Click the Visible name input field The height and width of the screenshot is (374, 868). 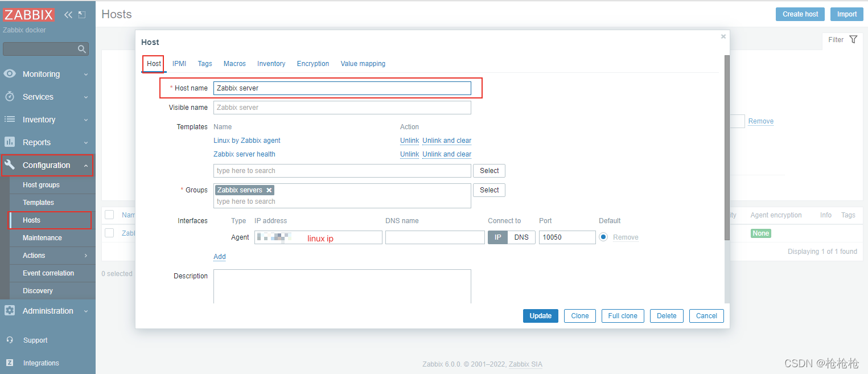342,108
